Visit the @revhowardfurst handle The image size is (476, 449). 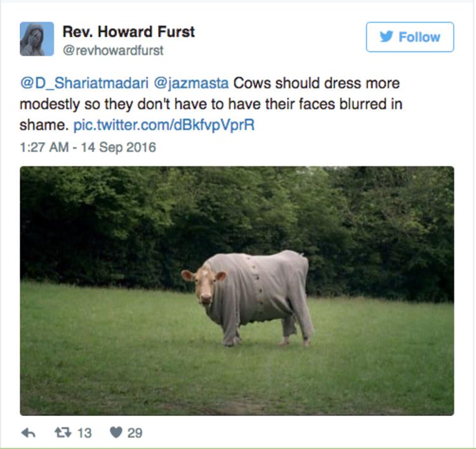point(113,50)
